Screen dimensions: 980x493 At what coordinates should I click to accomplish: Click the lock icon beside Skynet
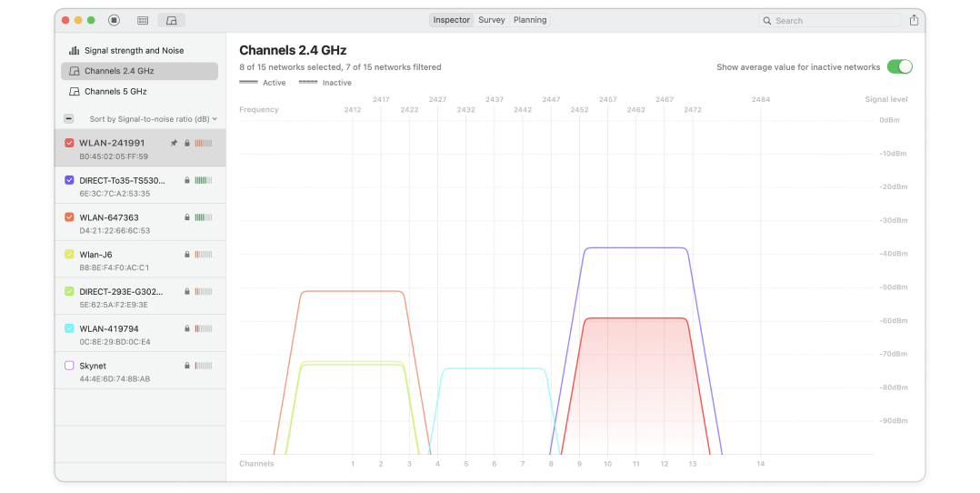[x=186, y=366]
